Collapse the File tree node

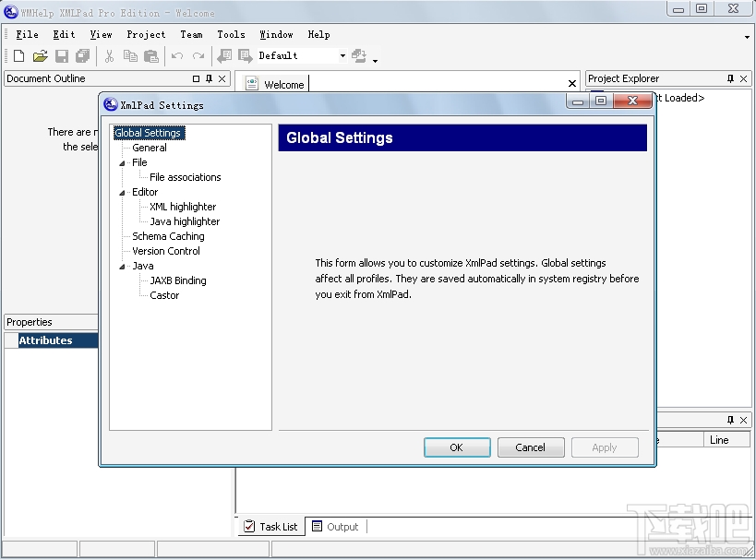(122, 163)
